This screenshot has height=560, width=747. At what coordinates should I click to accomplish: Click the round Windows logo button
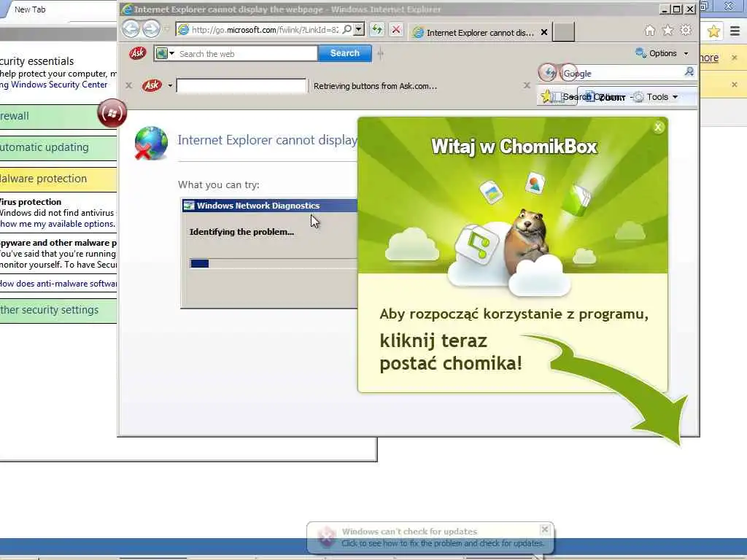(112, 113)
